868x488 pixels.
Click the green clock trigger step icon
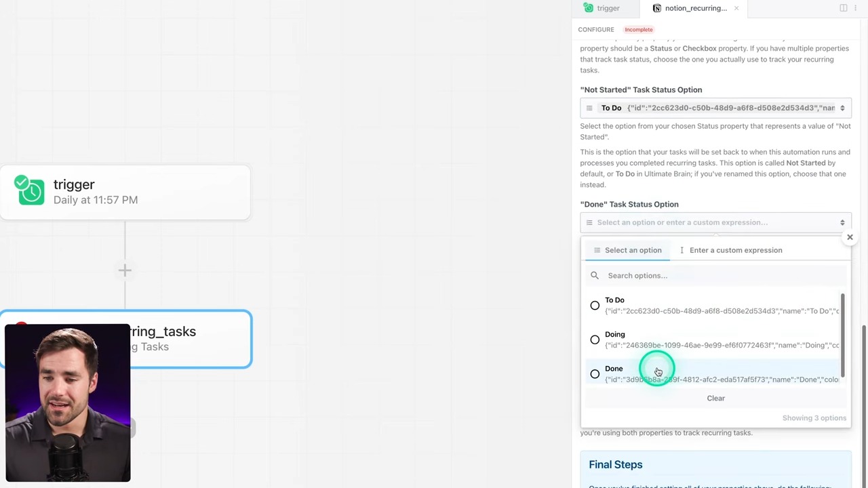31,192
